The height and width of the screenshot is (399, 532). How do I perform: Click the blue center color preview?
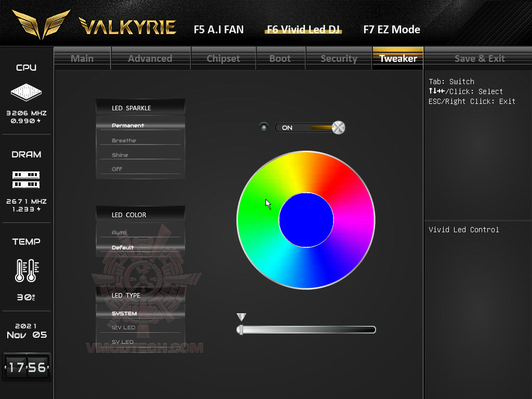pos(306,220)
